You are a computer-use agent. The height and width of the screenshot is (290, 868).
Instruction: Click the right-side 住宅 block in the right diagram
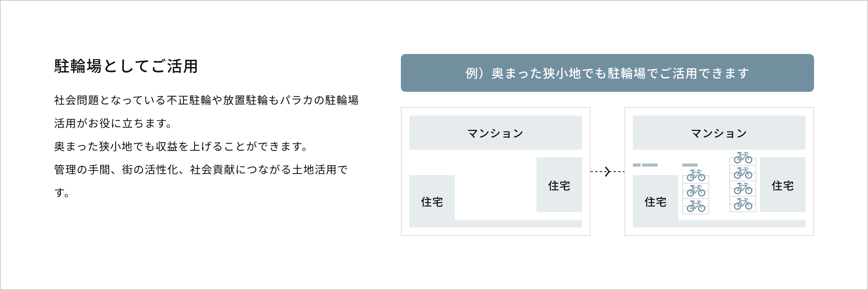pos(782,185)
